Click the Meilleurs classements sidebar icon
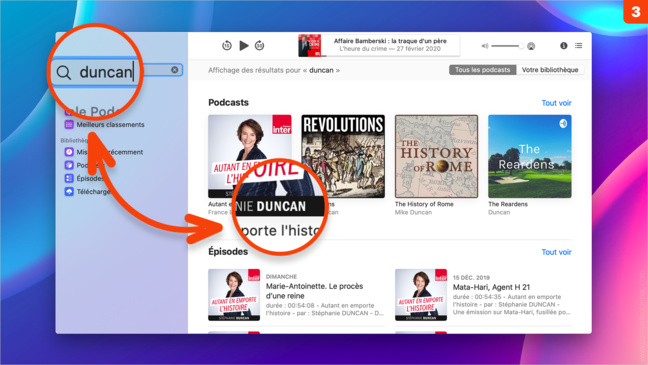Viewport: 648px width, 365px height. 69,124
